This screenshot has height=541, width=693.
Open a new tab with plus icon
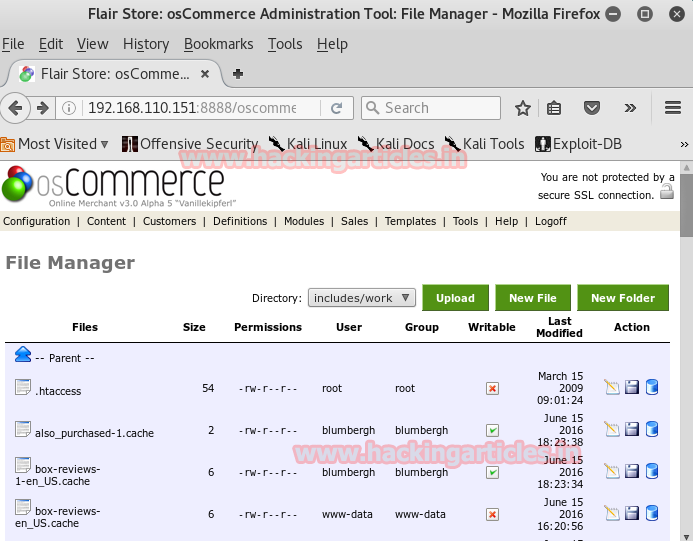coord(238,74)
